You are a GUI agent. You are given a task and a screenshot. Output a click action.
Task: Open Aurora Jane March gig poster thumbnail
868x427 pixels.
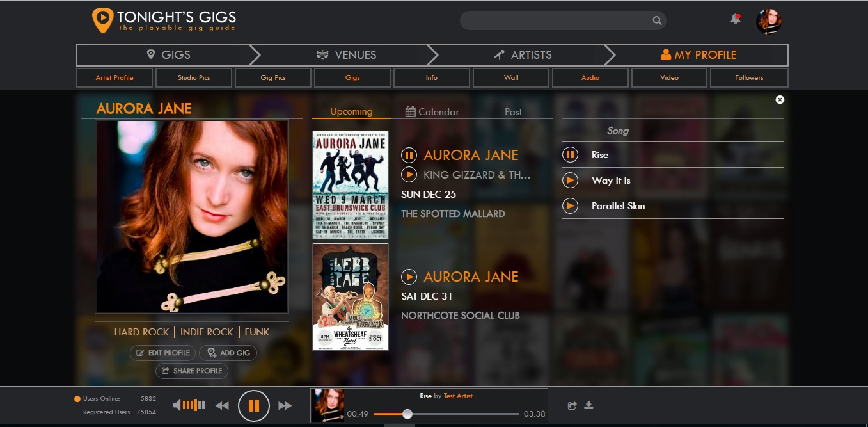pyautogui.click(x=351, y=185)
